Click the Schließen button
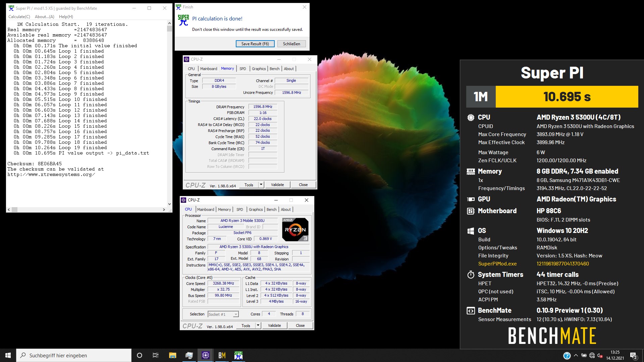The width and height of the screenshot is (644, 362). point(291,44)
